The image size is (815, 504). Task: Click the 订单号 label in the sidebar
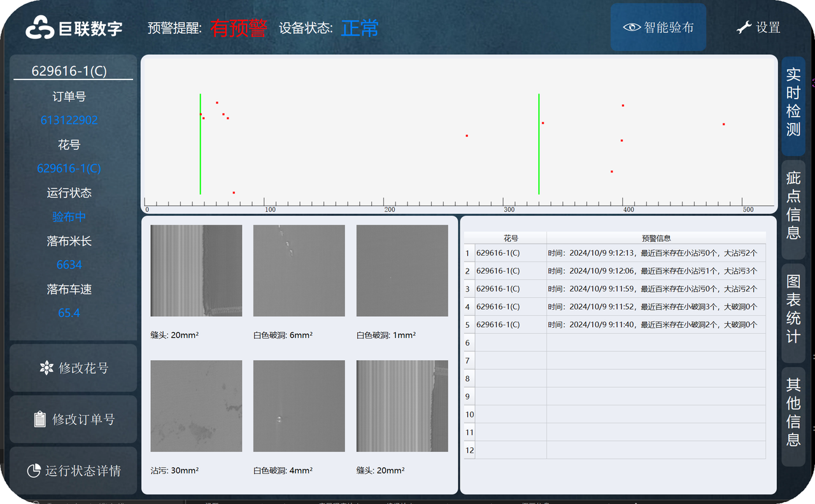tap(69, 97)
